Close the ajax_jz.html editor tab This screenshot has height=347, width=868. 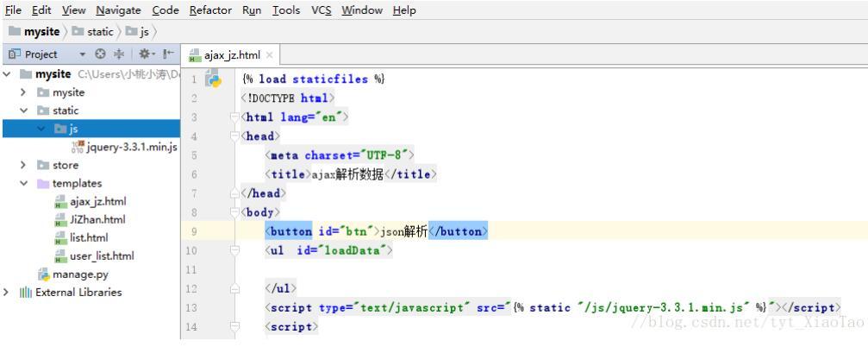269,55
